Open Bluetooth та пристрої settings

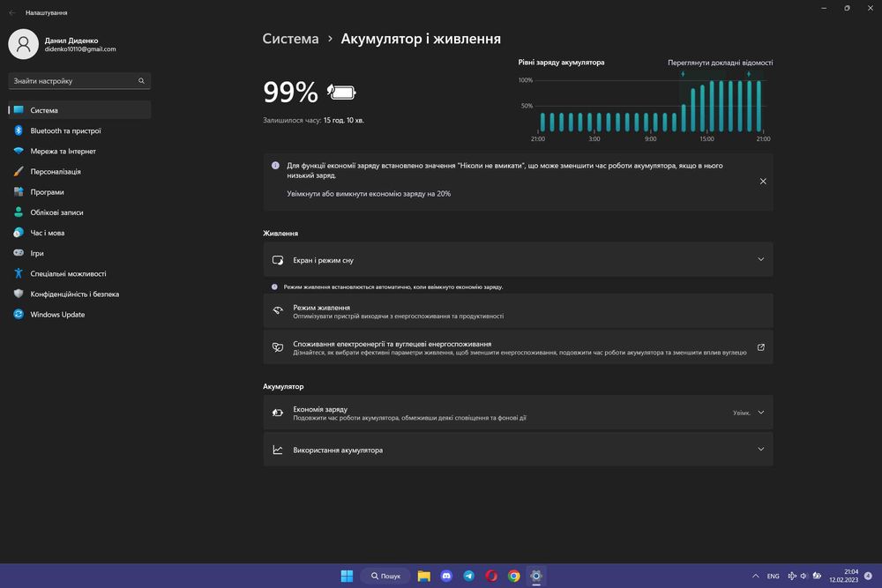(x=79, y=130)
